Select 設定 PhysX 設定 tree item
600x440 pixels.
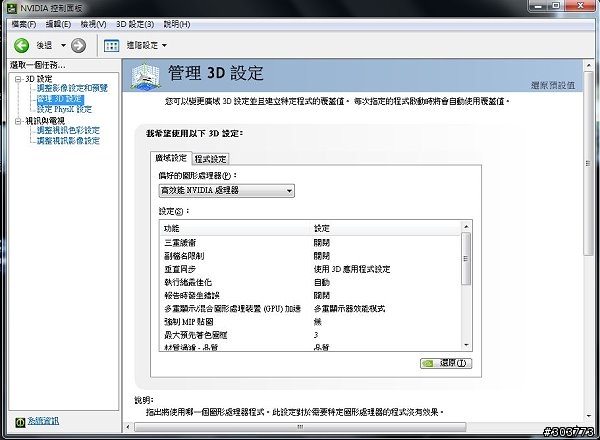[64, 109]
